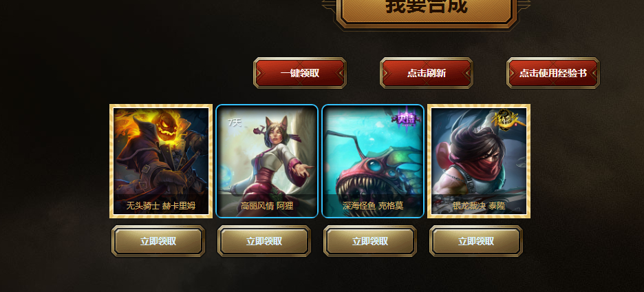
Task: Select the 银龙裁决 泰隆 skin card
Action: (479, 160)
